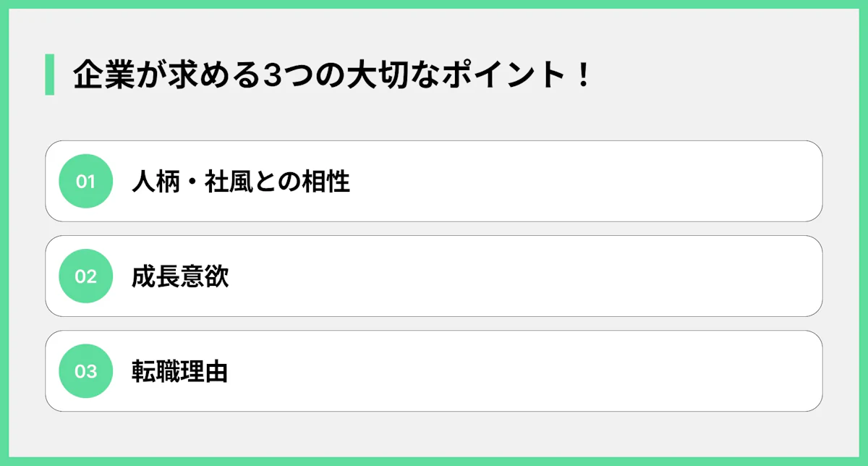Select the 転職理由 label
868x466 pixels.
180,371
